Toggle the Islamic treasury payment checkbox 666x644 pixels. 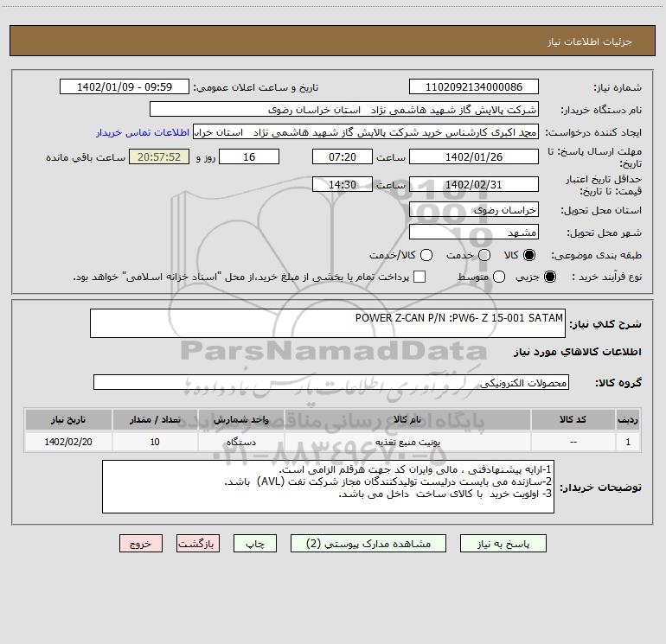click(x=419, y=277)
